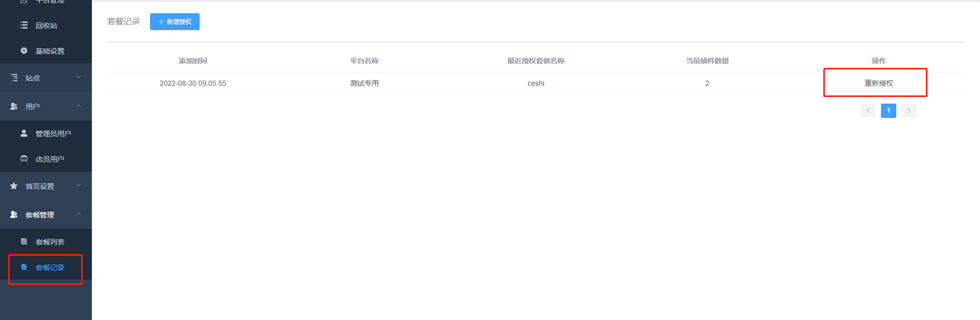Open 回收站 in the sidebar
The width and height of the screenshot is (980, 320).
pyautogui.click(x=46, y=26)
